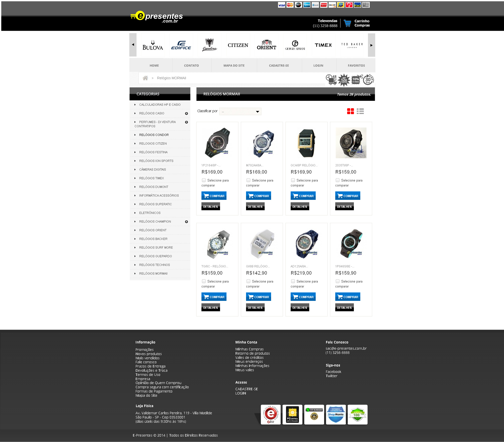Click Comprar for R$169,90 GCA/8P watch

[303, 196]
